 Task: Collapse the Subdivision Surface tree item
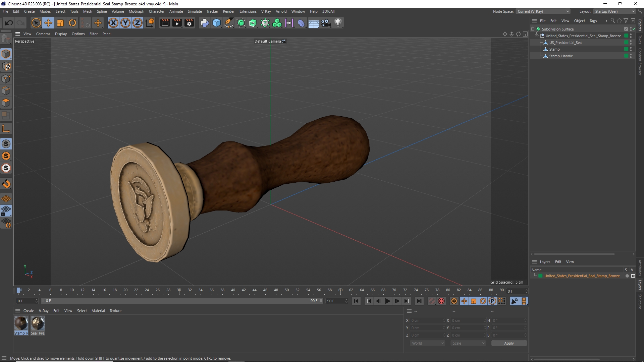coord(533,29)
